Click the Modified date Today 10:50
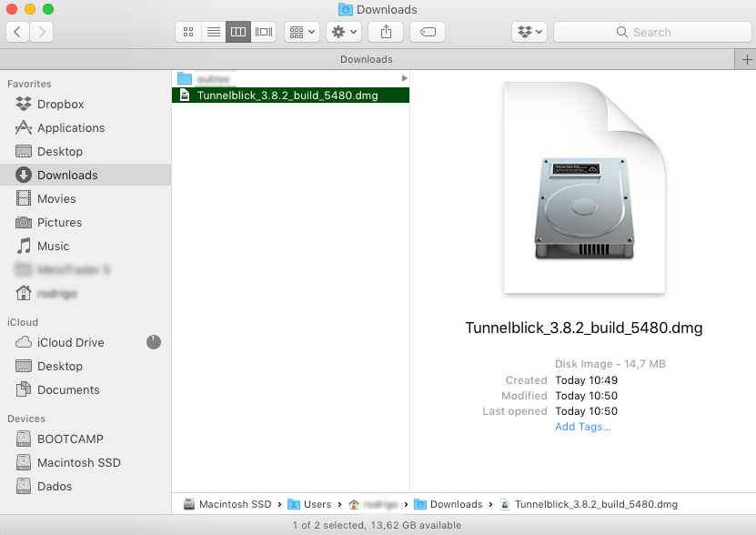Image resolution: width=756 pixels, height=535 pixels. tap(586, 396)
